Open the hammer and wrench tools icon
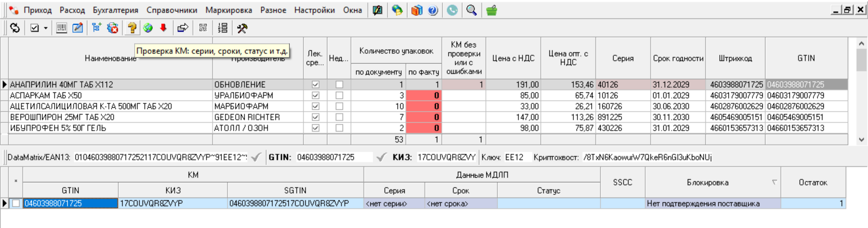Image resolution: width=868 pixels, height=228 pixels. pyautogui.click(x=242, y=28)
